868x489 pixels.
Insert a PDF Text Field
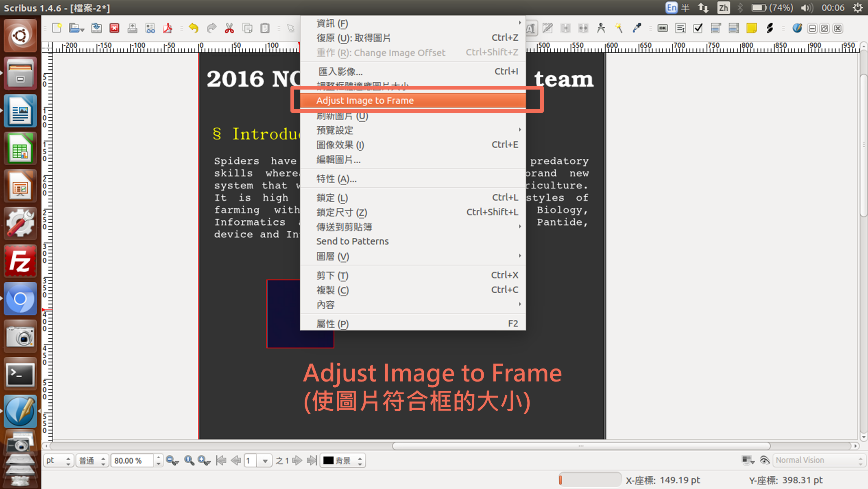click(x=680, y=28)
